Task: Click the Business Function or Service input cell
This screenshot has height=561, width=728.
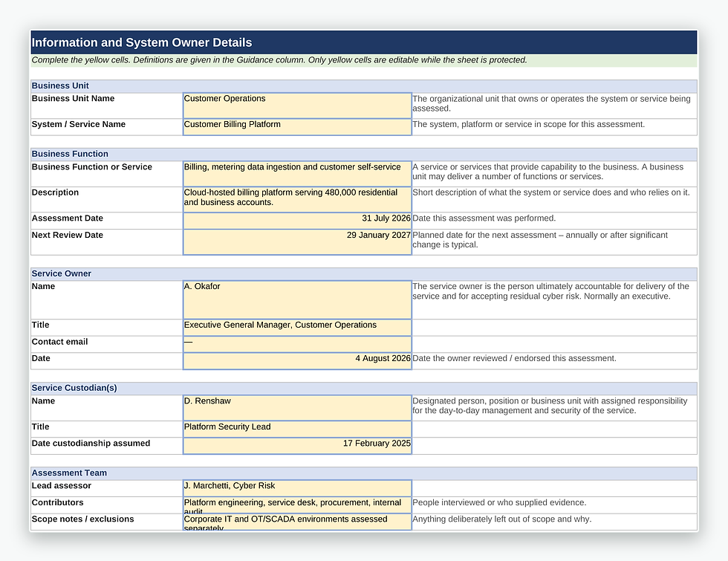Action: 297,174
